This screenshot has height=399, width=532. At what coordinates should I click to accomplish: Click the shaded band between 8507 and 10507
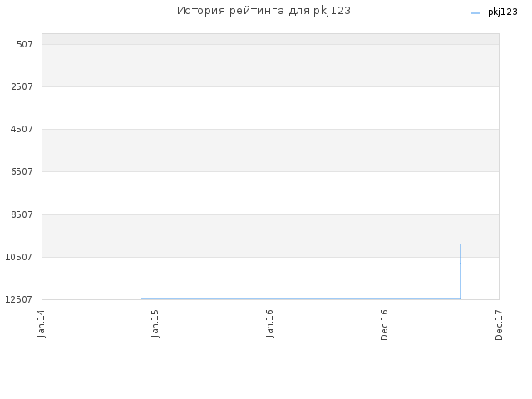(270, 235)
